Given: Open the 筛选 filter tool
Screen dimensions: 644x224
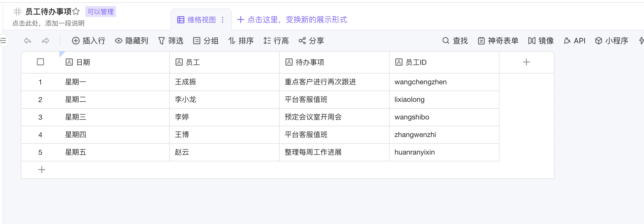Looking at the screenshot, I should pyautogui.click(x=171, y=41).
